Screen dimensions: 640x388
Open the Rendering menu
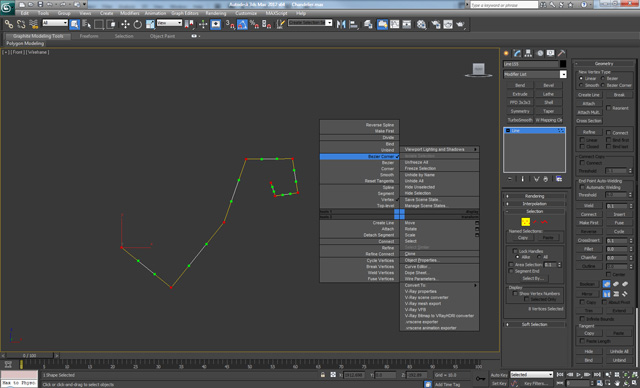pyautogui.click(x=216, y=13)
